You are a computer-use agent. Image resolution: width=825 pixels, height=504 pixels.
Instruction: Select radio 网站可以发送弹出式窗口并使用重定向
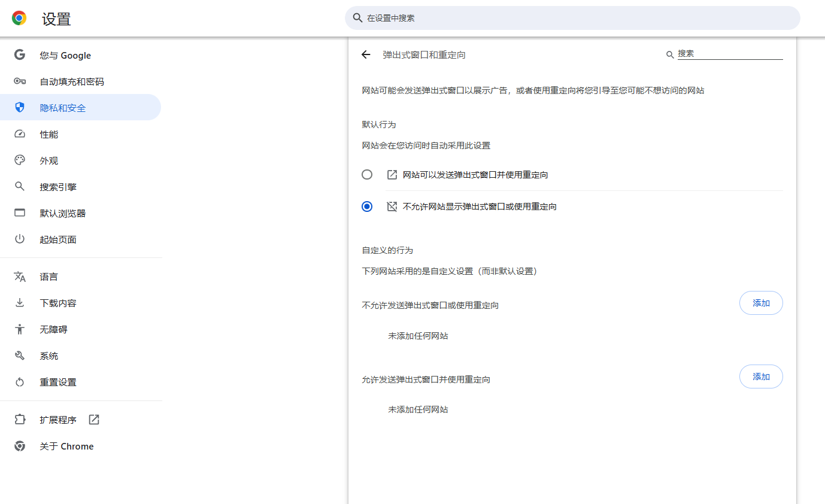click(x=367, y=174)
